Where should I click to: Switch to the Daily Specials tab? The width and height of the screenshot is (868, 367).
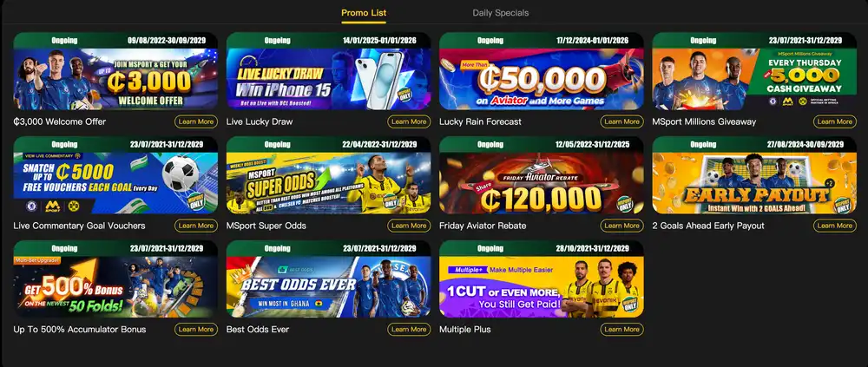pyautogui.click(x=501, y=13)
